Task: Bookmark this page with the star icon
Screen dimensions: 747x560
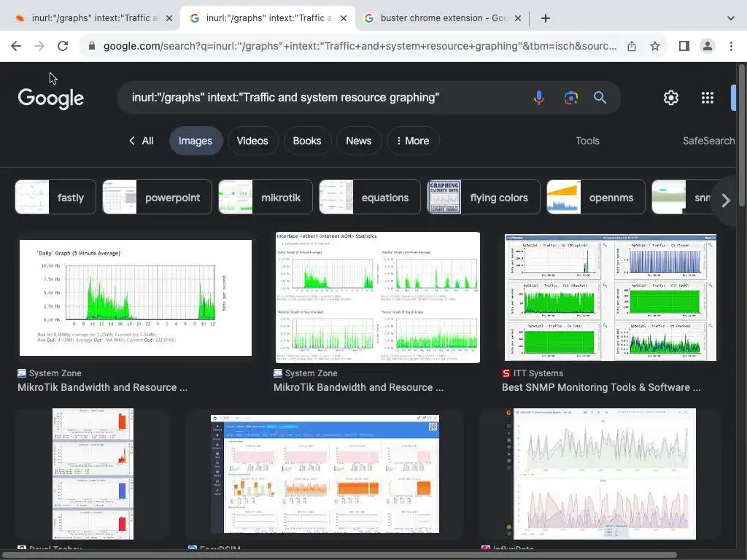Action: 655,46
